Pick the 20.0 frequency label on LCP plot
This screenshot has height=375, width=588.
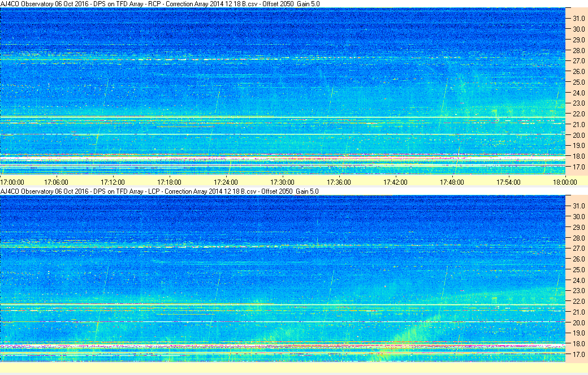[578, 322]
